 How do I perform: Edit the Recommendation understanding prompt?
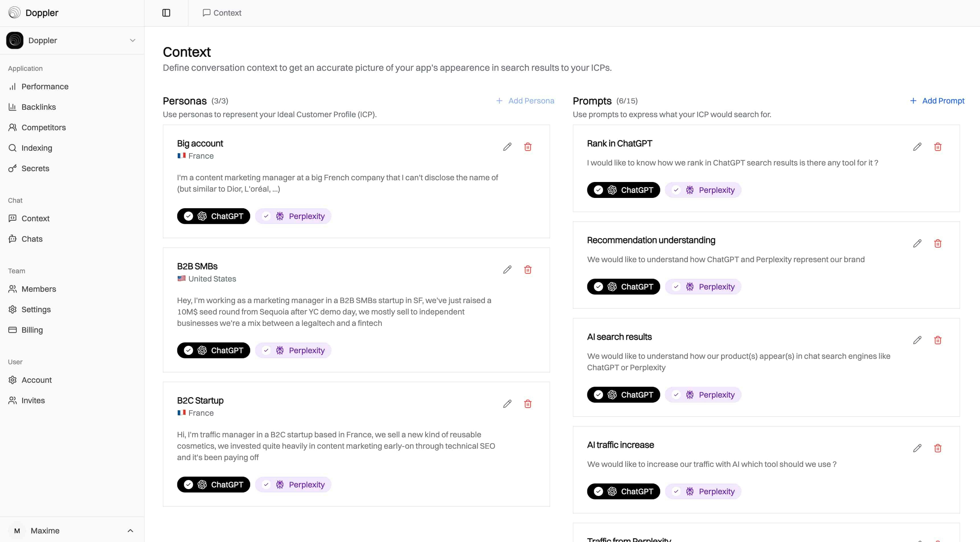917,243
